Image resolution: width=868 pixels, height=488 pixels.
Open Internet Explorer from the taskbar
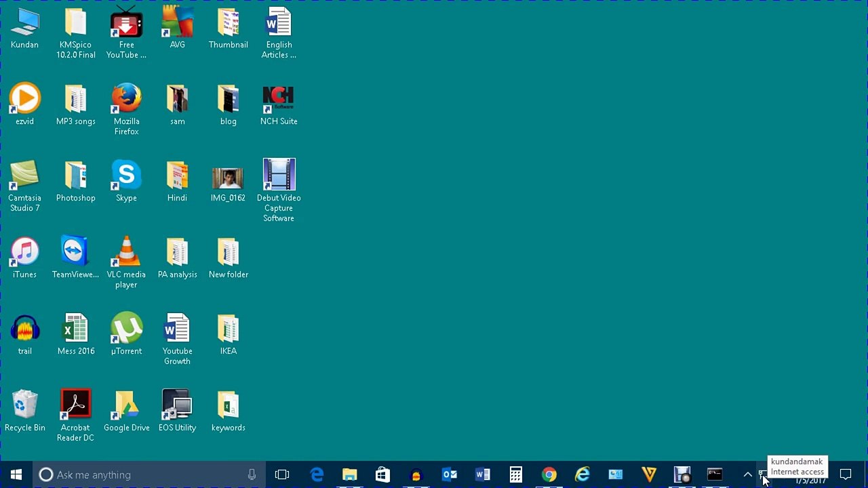[582, 474]
